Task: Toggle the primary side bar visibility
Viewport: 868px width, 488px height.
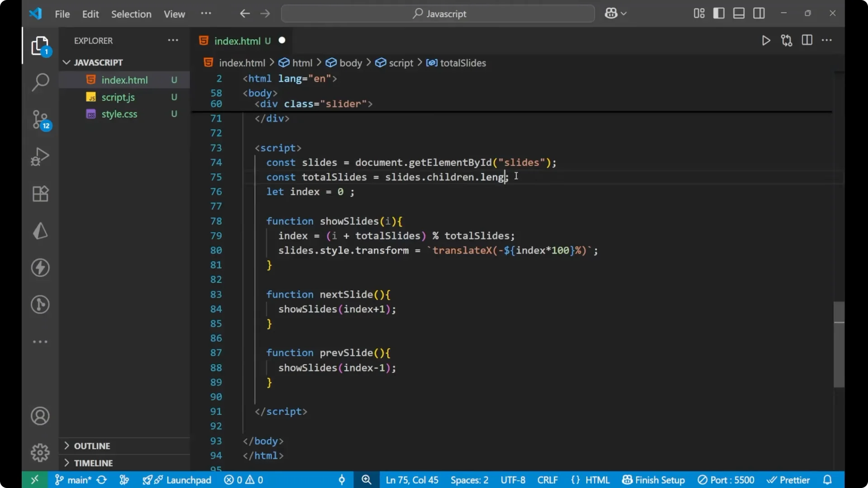Action: (718, 13)
